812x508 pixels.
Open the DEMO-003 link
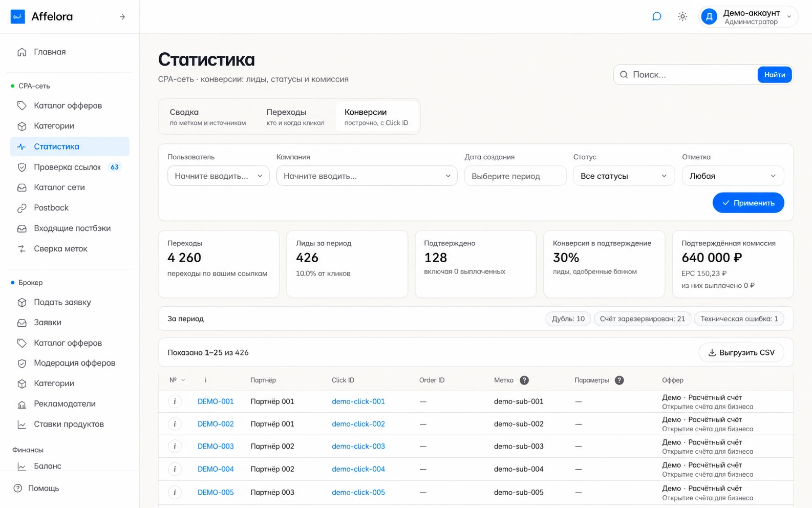(216, 447)
